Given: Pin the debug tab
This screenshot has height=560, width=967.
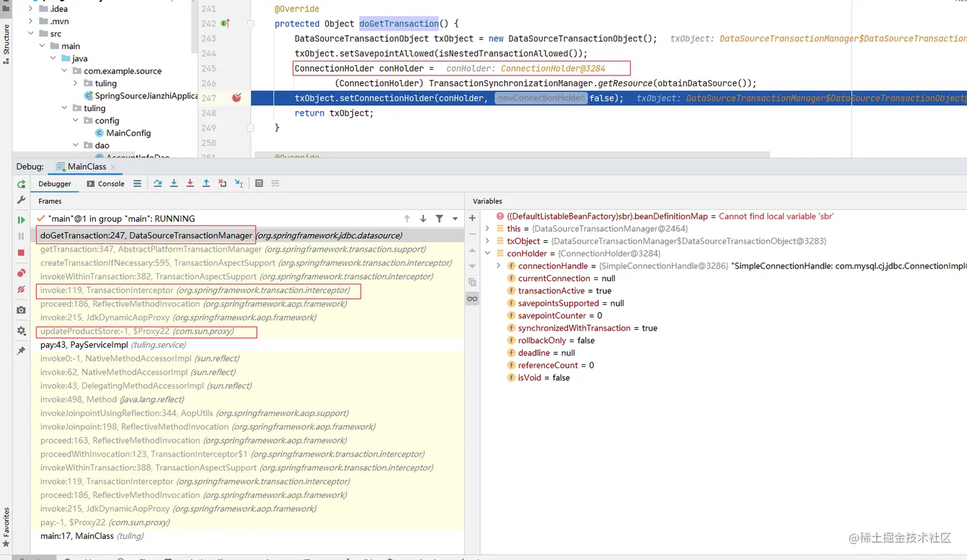Looking at the screenshot, I should 21,350.
